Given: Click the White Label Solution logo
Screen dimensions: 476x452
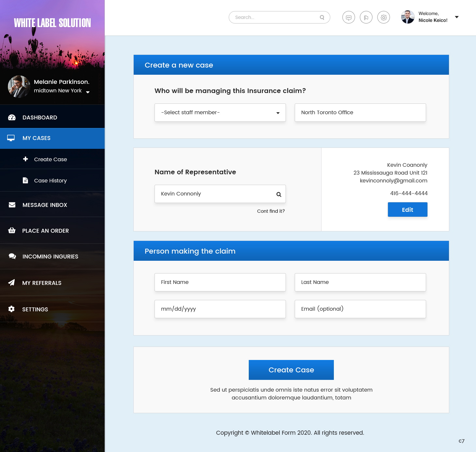Looking at the screenshot, I should [x=52, y=23].
